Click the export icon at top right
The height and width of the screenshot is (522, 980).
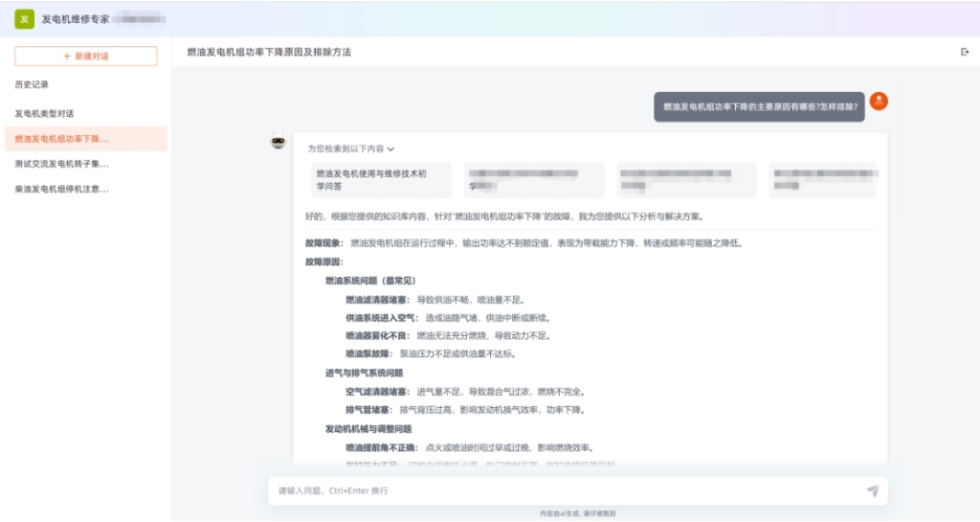(965, 52)
